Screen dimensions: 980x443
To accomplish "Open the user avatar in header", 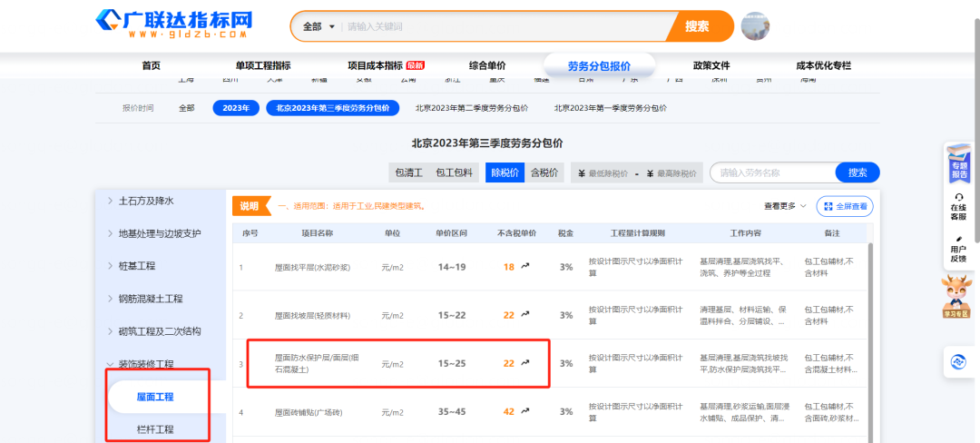I will [755, 26].
